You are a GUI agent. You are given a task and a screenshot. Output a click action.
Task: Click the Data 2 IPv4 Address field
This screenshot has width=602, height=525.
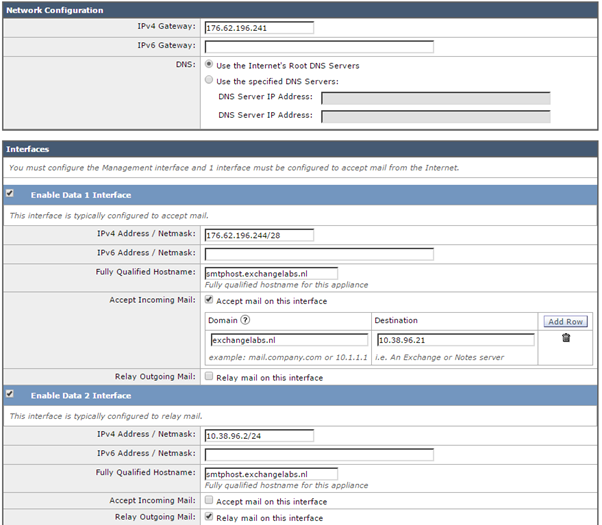tap(258, 436)
